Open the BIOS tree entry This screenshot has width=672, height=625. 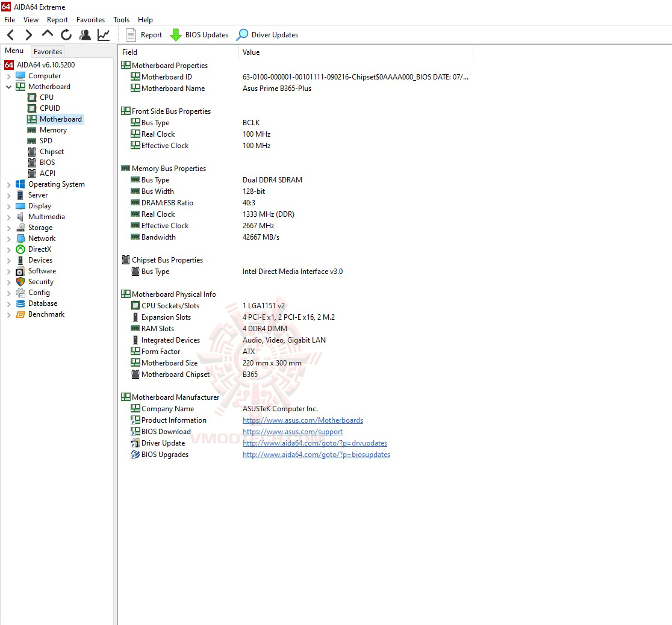point(47,163)
